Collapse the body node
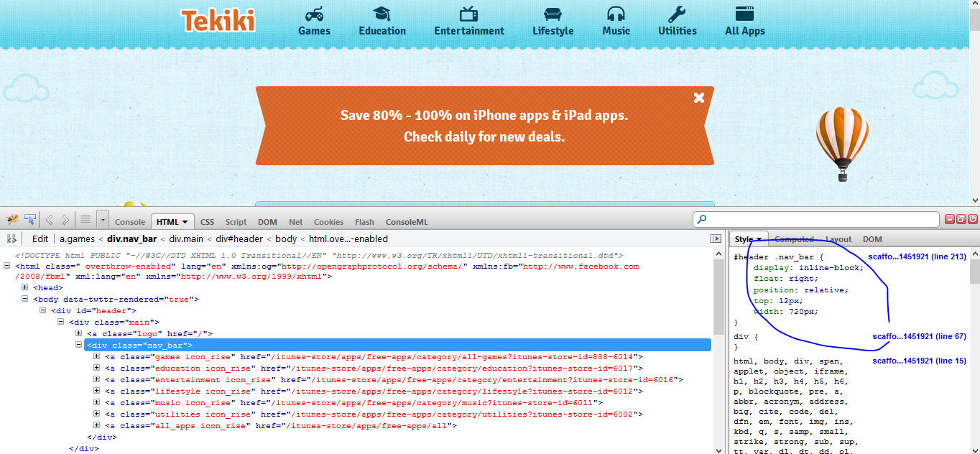 26,299
